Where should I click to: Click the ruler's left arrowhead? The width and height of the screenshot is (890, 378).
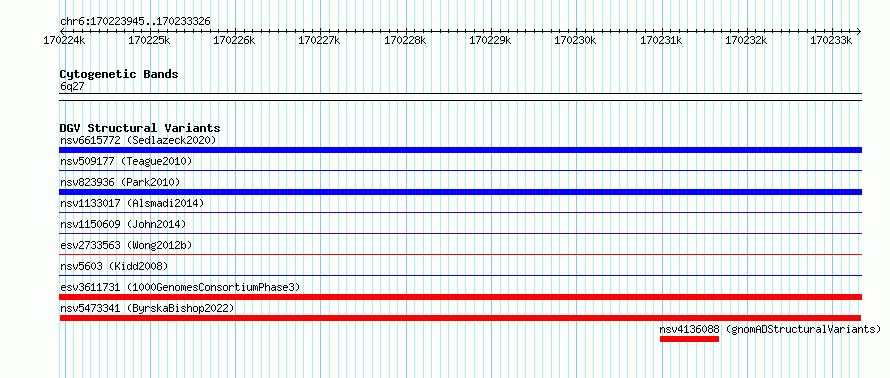pos(62,31)
